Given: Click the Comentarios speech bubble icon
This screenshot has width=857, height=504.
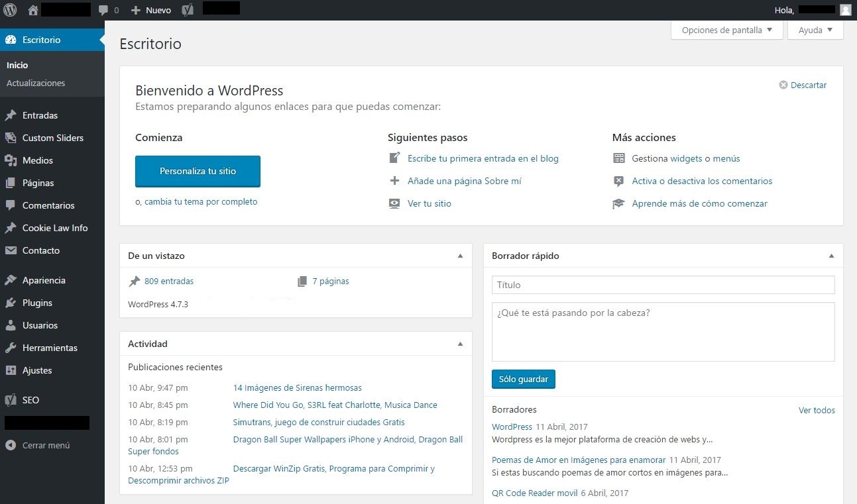Looking at the screenshot, I should pyautogui.click(x=11, y=205).
